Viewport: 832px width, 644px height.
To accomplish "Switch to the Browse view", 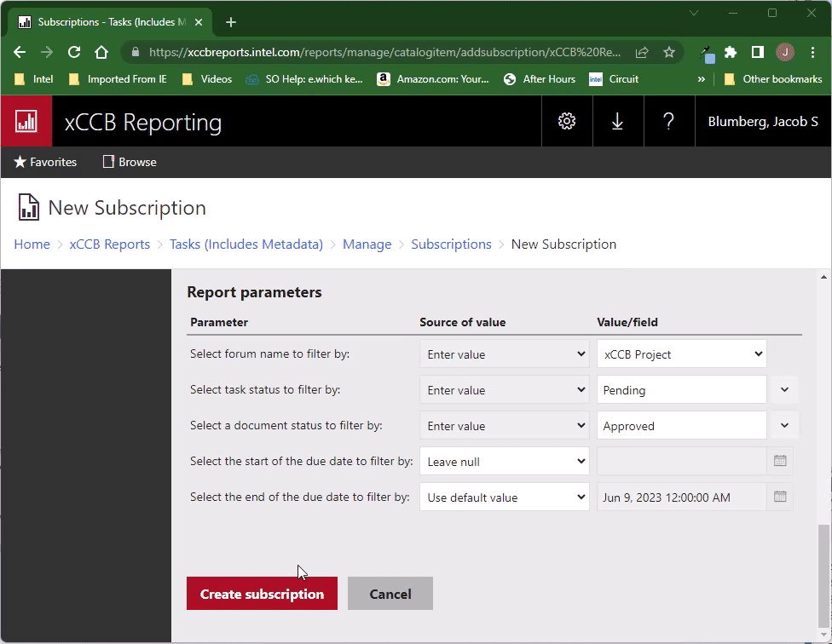I will pos(129,162).
